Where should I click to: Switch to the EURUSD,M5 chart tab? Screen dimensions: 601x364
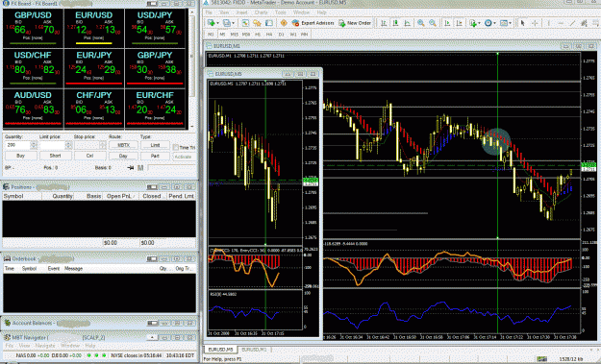pos(220,350)
